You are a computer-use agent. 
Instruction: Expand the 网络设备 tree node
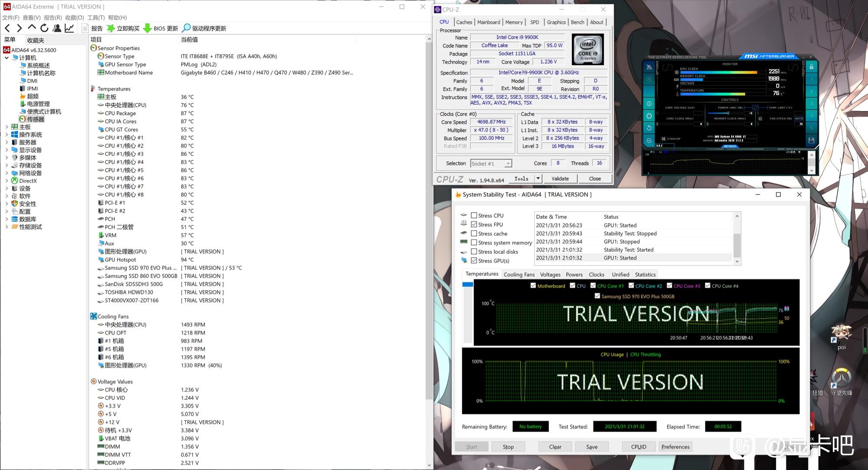[x=7, y=173]
